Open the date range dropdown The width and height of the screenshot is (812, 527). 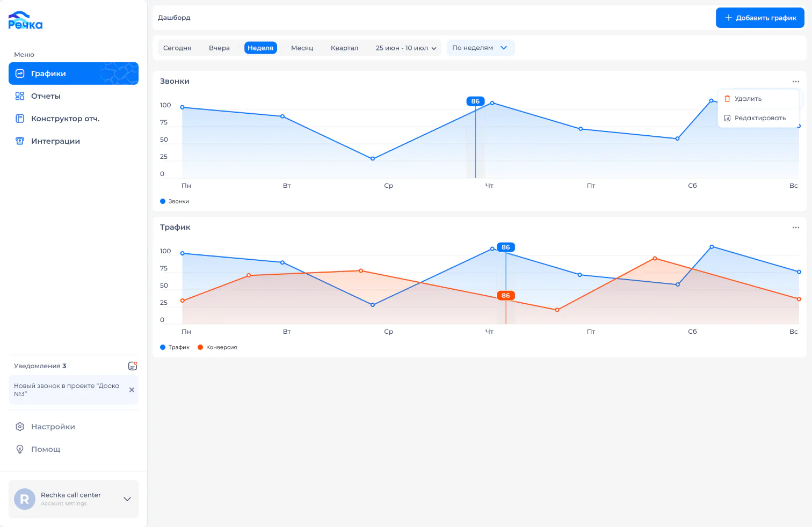[x=406, y=48]
